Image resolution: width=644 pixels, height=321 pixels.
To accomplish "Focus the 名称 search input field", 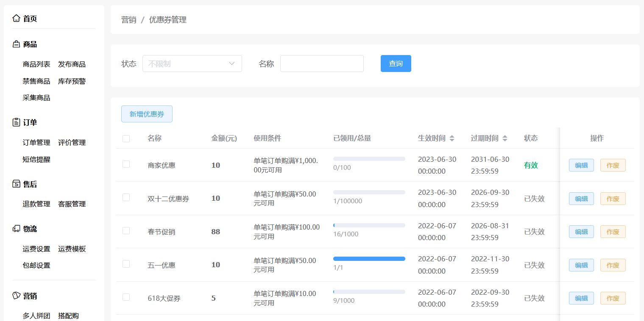I will click(x=322, y=64).
